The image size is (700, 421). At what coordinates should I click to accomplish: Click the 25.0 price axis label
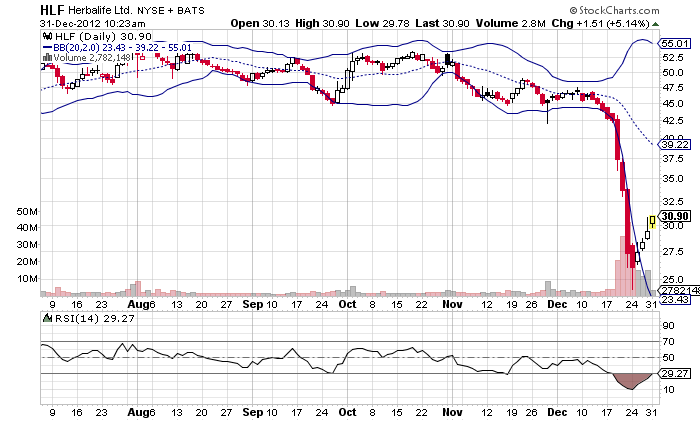[673, 279]
